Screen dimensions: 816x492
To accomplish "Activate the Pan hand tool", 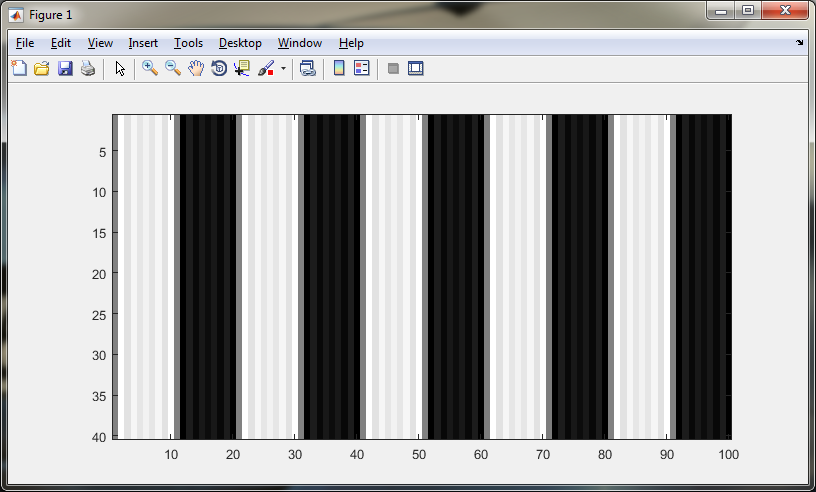I will pyautogui.click(x=196, y=69).
